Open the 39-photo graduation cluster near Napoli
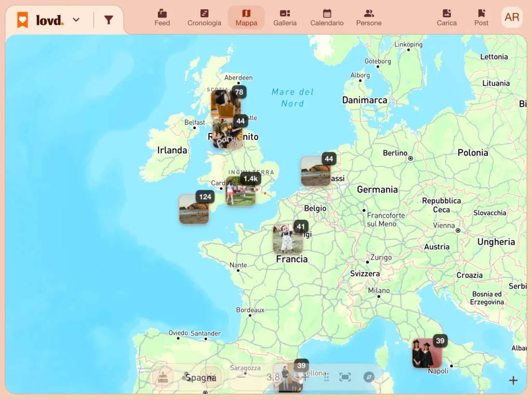 [427, 353]
